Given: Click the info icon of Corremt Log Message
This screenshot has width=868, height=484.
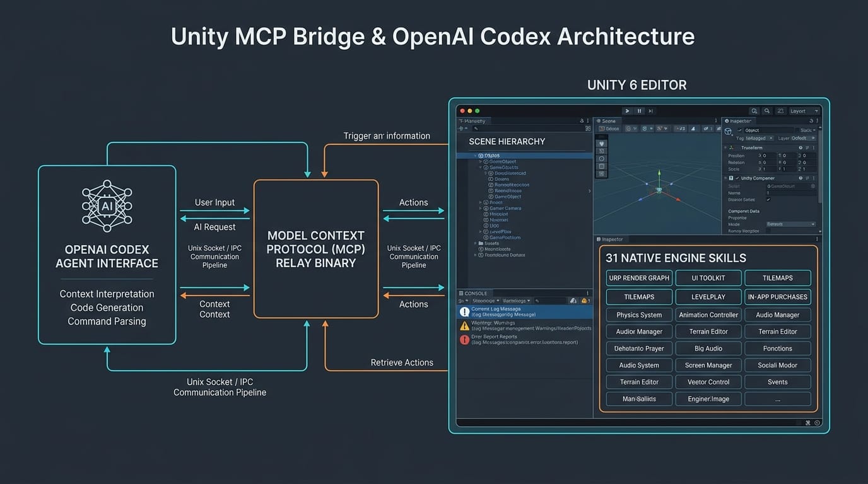Looking at the screenshot, I should click(x=464, y=312).
